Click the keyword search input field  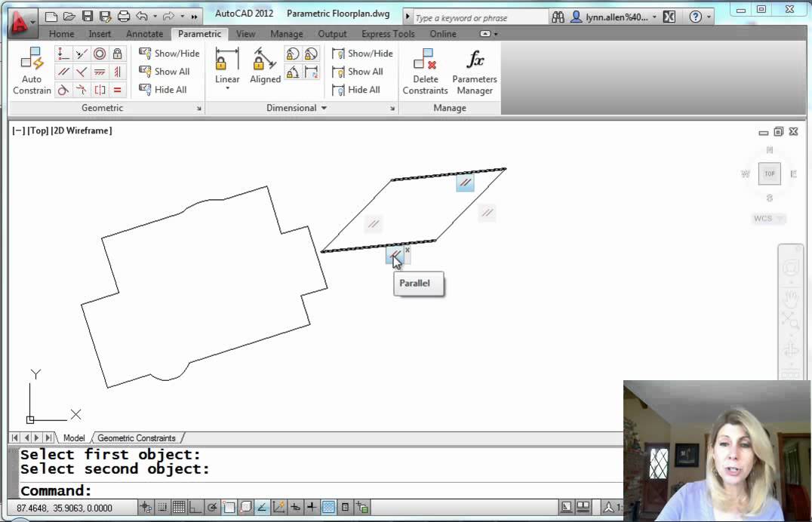(479, 17)
